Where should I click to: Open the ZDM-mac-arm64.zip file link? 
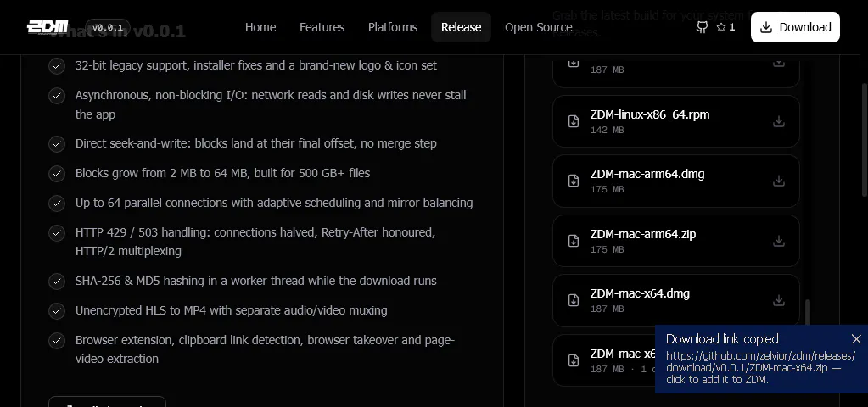642,234
